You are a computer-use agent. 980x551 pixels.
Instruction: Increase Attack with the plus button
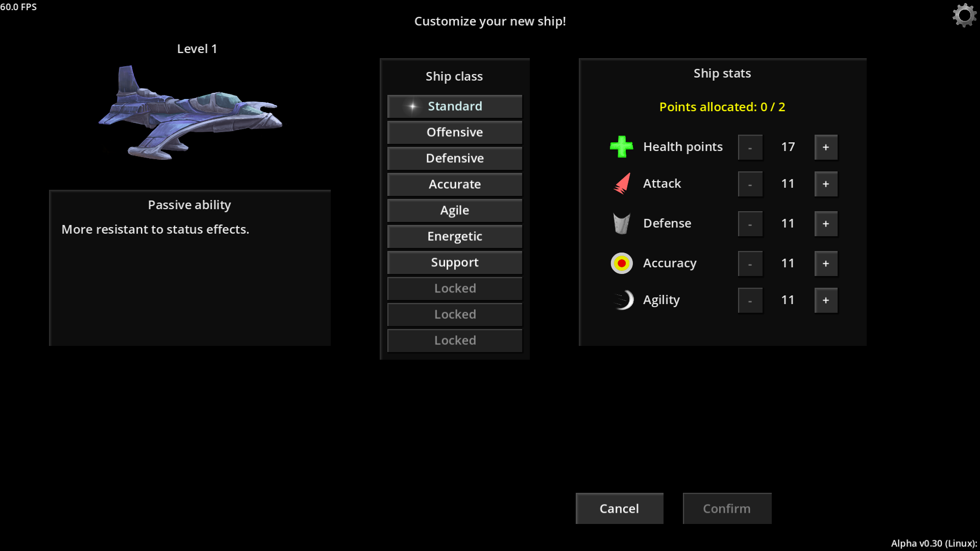point(825,184)
